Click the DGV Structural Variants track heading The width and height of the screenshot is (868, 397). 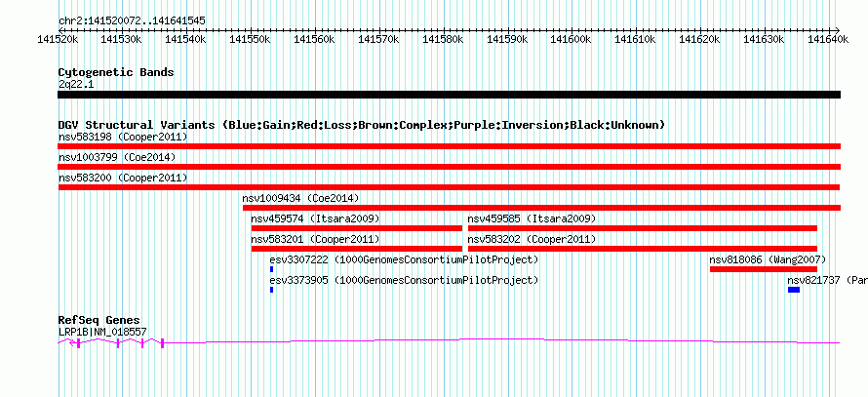(x=362, y=125)
